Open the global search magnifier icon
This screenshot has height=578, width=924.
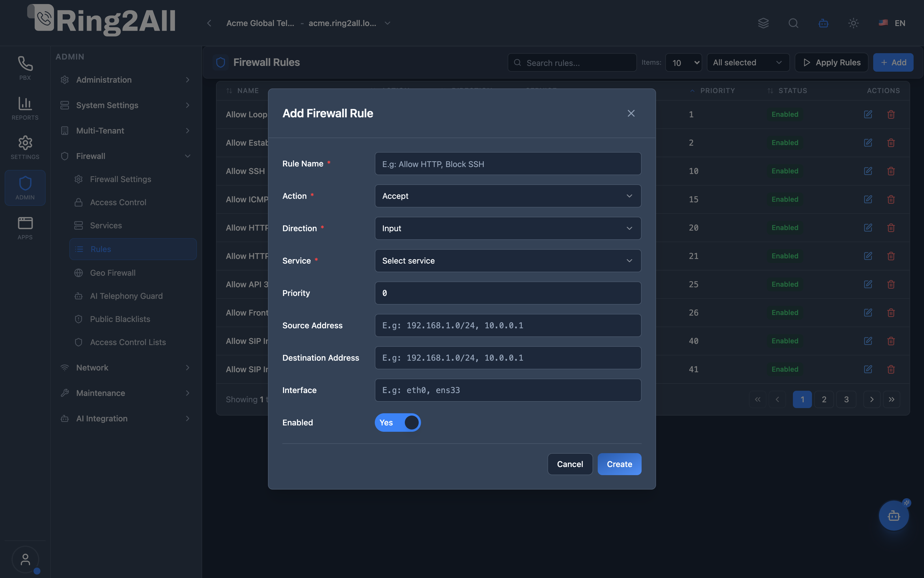click(x=793, y=23)
